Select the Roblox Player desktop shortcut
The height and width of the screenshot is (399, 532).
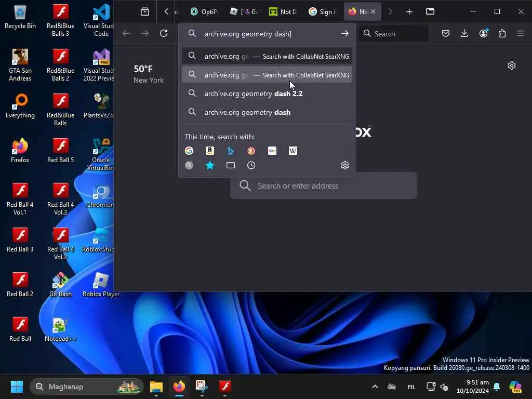tap(101, 285)
